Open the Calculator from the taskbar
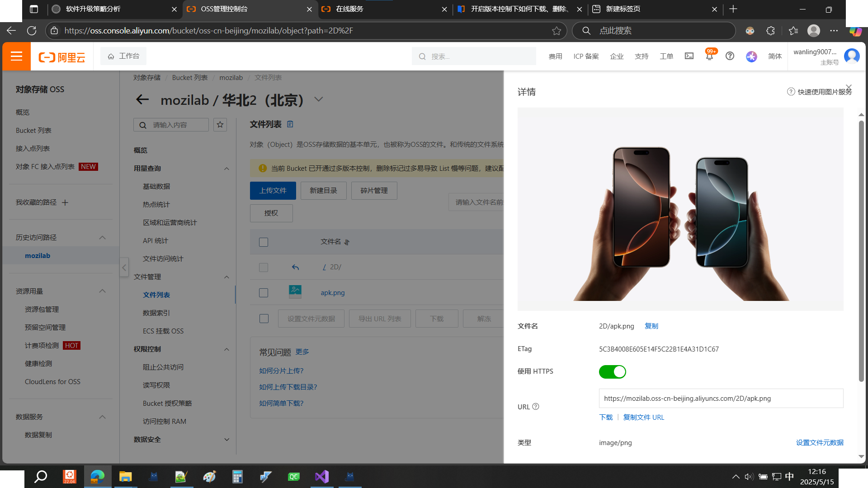Viewport: 868px width, 488px height. 237,476
